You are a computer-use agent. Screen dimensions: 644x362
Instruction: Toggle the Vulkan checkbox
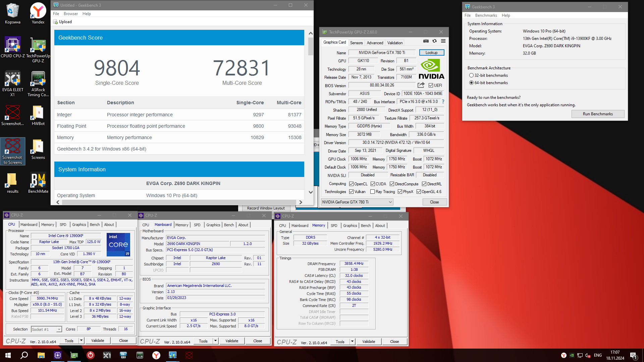point(351,192)
